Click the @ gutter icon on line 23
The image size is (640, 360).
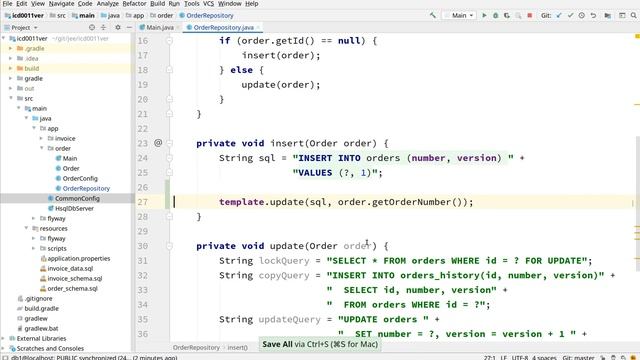click(158, 143)
